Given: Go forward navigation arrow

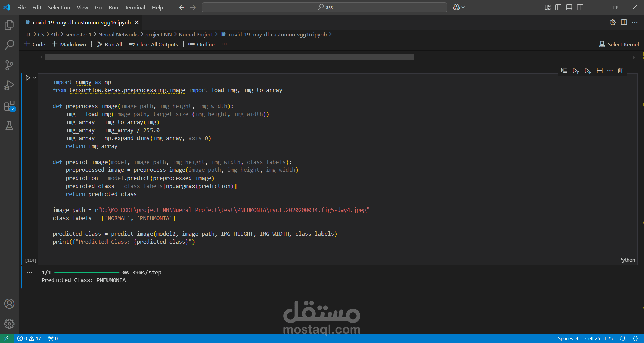Looking at the screenshot, I should pyautogui.click(x=193, y=7).
